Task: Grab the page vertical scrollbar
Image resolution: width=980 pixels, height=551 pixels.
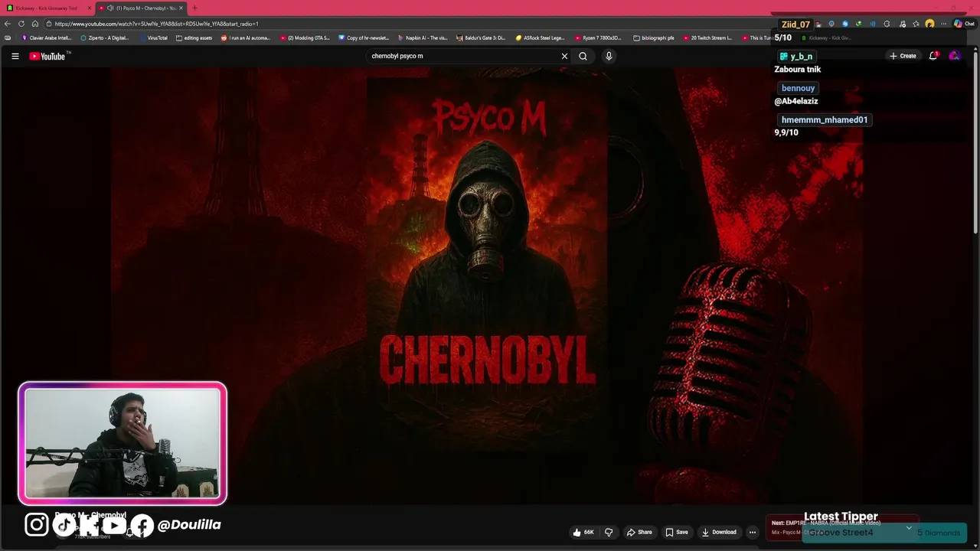Action: (975, 142)
